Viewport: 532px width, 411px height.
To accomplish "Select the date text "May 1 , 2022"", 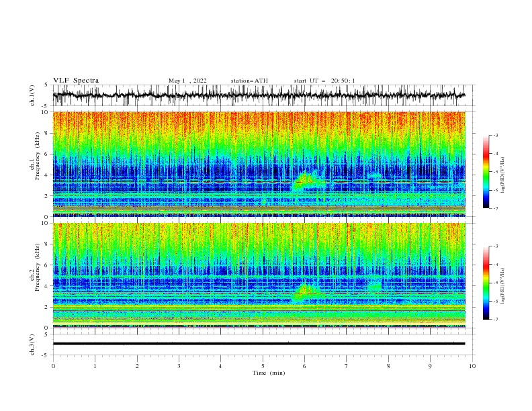I will coord(187,81).
